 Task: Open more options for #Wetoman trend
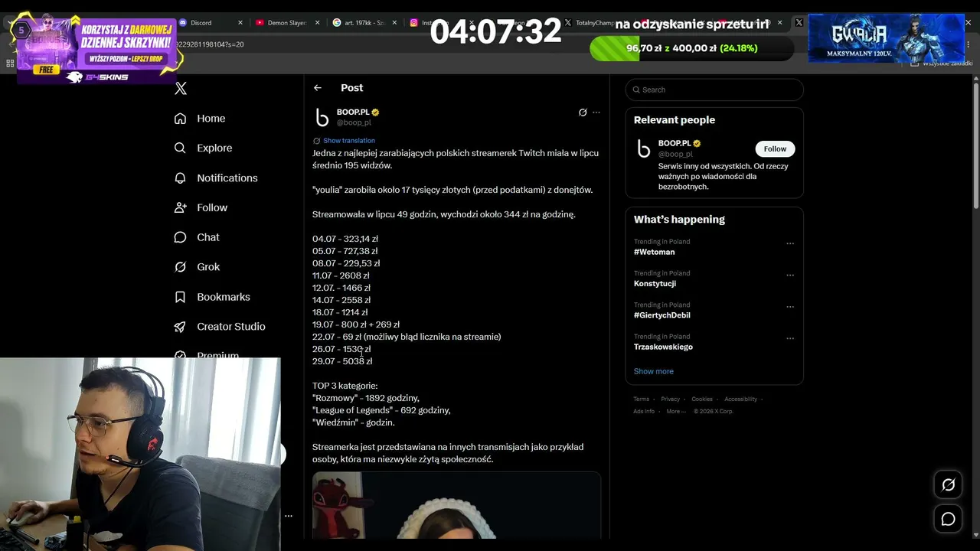790,243
